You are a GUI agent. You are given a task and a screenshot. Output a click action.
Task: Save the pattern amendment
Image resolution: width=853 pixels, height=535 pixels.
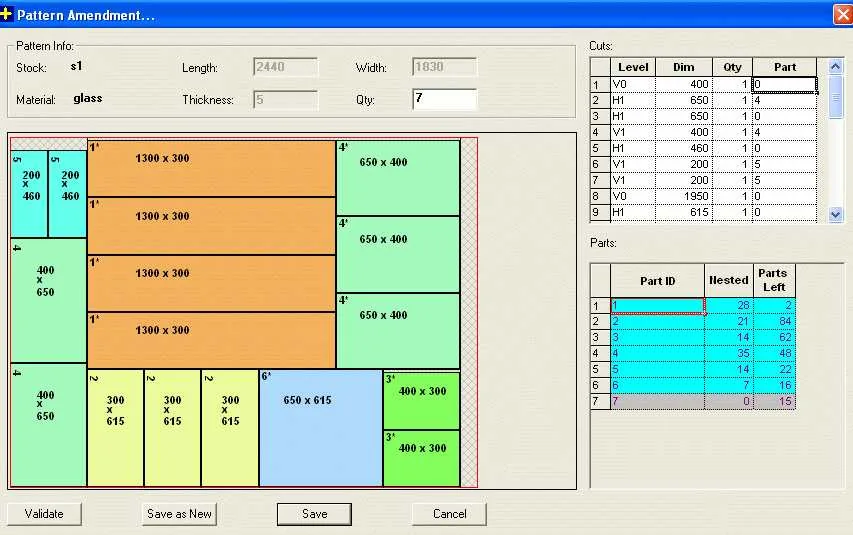point(314,514)
